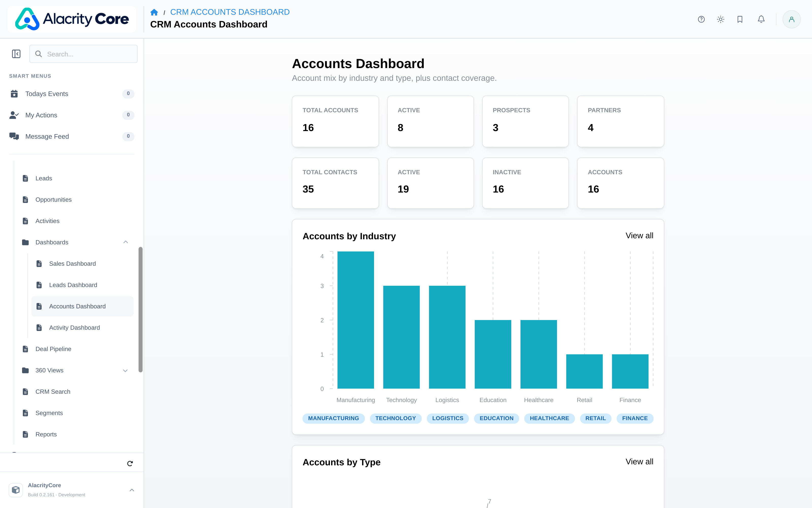The height and width of the screenshot is (508, 812).
Task: Open Segments in sidebar
Action: [x=76, y=413]
